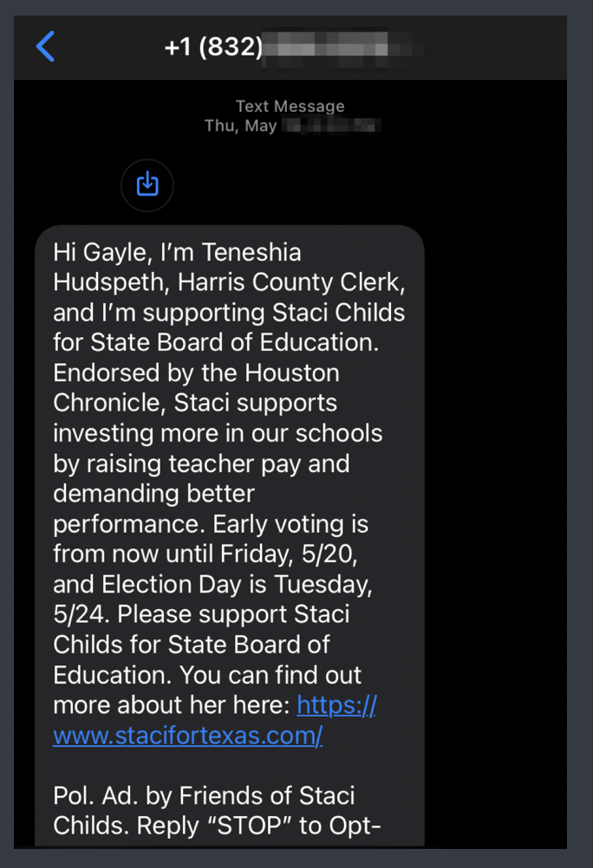Tap the "Text Message" label
Image resolution: width=593 pixels, height=868 pixels.
pyautogui.click(x=290, y=106)
